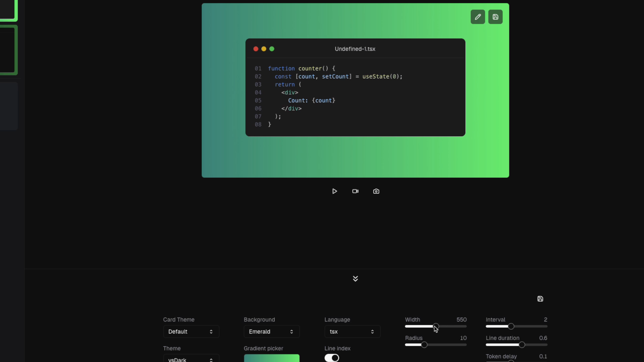Click the Width slider handle
The width and height of the screenshot is (644, 362).
[436, 326]
